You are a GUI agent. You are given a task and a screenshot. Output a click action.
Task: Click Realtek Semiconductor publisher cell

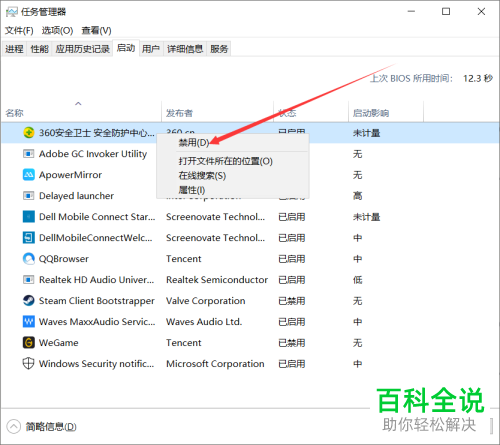click(x=217, y=280)
